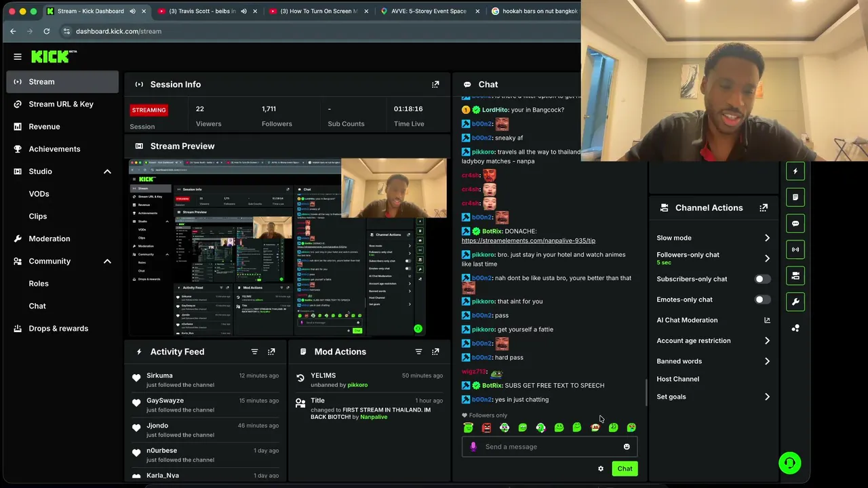This screenshot has height=488, width=868.
Task: Click the three-dots icon below the wrench
Action: 795,328
